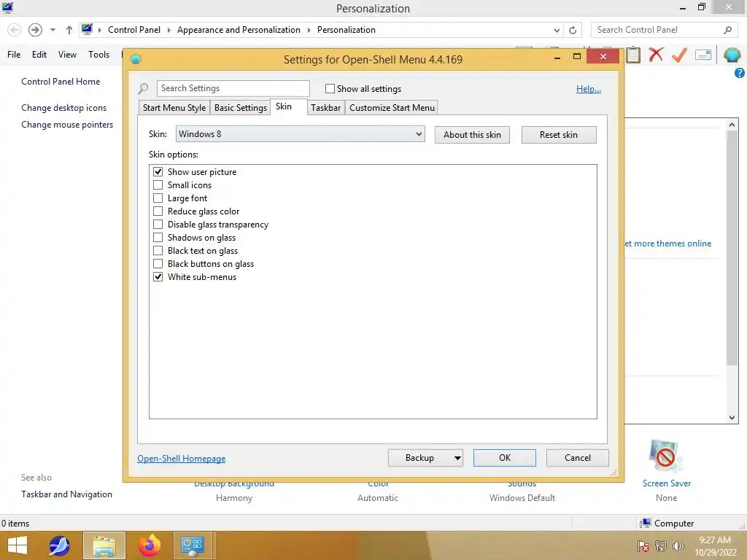Viewport: 747px width, 560px height.
Task: Click the Search Settings input field
Action: pyautogui.click(x=233, y=88)
